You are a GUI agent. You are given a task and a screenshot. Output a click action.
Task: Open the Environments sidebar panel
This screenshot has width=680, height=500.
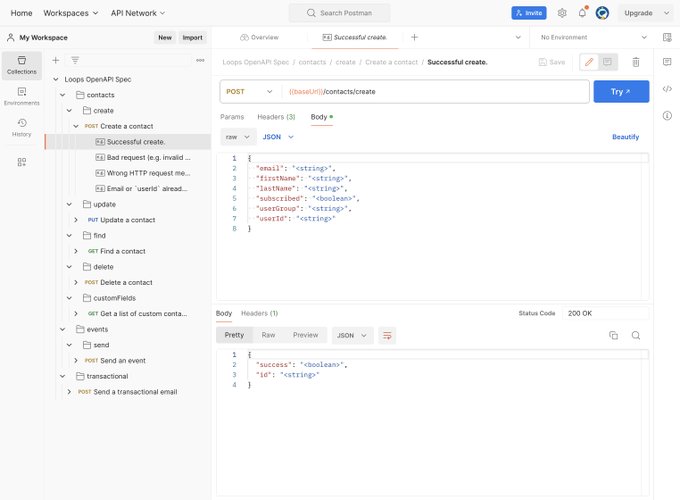tap(22, 96)
